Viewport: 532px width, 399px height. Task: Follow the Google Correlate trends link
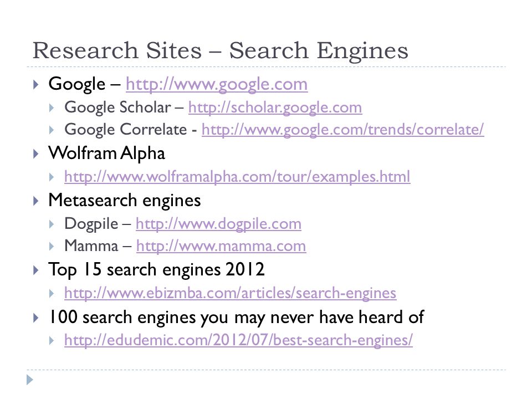[342, 130]
